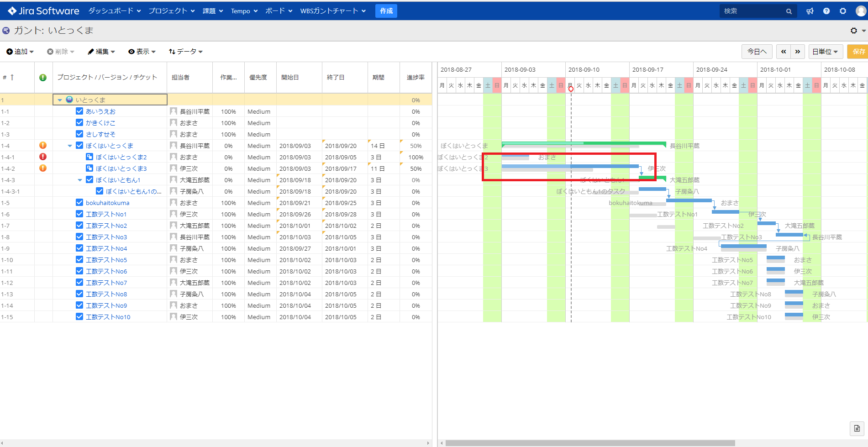868x447 pixels.
Task: Click the 開始日 column header
Action: click(x=299, y=78)
